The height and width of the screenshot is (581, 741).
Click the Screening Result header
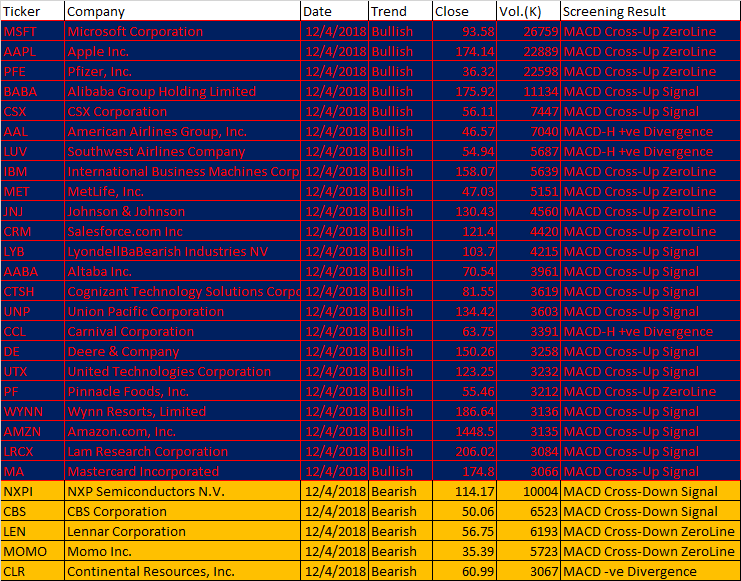click(x=650, y=11)
